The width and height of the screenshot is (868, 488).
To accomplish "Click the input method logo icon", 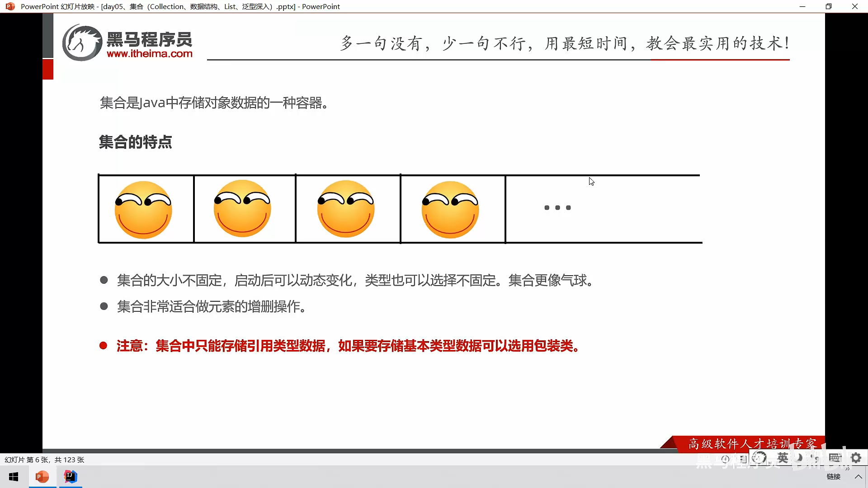I will click(x=759, y=458).
